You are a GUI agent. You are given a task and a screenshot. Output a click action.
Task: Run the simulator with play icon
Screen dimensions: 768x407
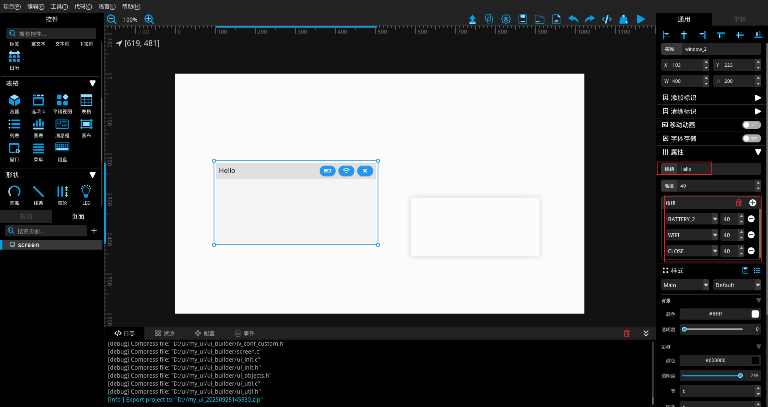[641, 19]
